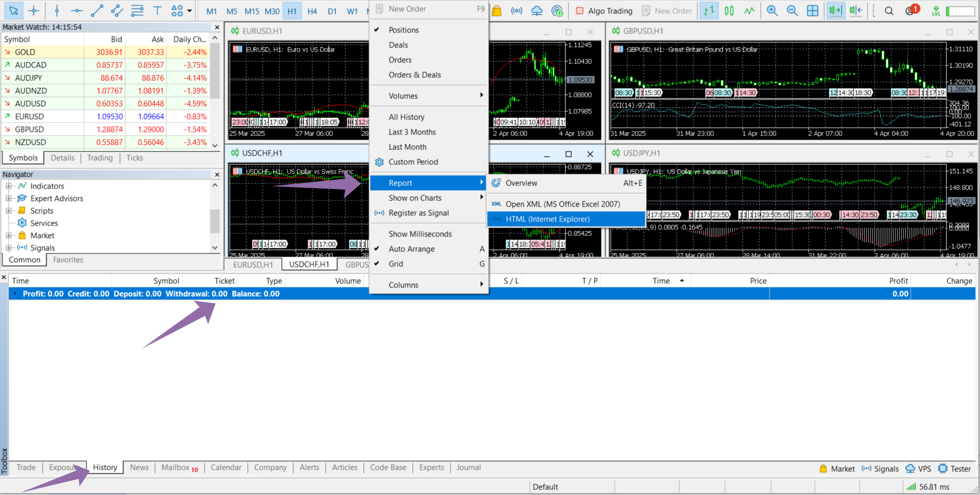The width and height of the screenshot is (980, 495).
Task: Open the Tester icon in toolbox bar
Action: point(954,469)
